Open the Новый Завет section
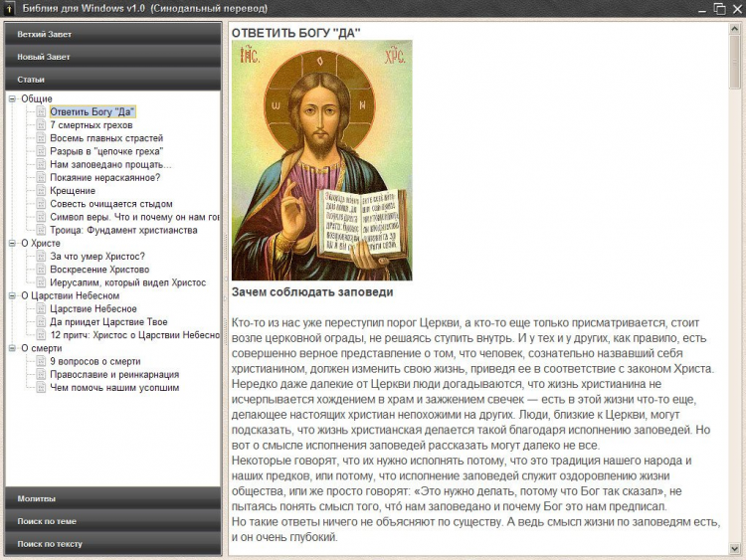This screenshot has height=560, width=746. 113,57
